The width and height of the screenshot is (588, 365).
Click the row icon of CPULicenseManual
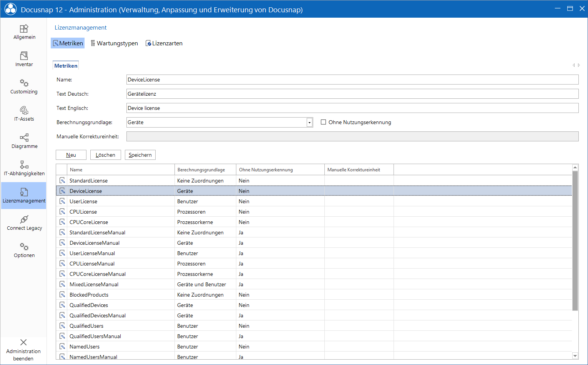62,263
